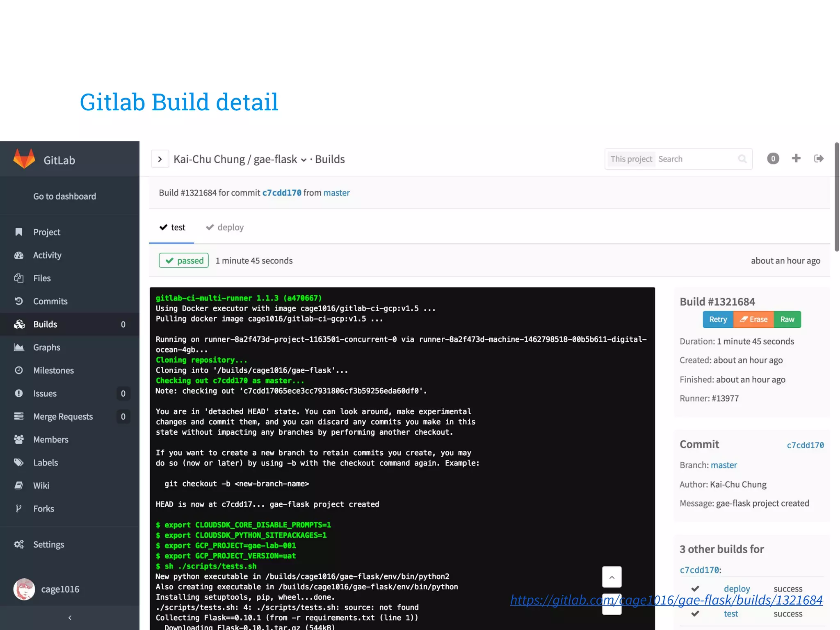This screenshot has width=840, height=630.
Task: Click 'Cloning repository...' log line
Action: [201, 360]
